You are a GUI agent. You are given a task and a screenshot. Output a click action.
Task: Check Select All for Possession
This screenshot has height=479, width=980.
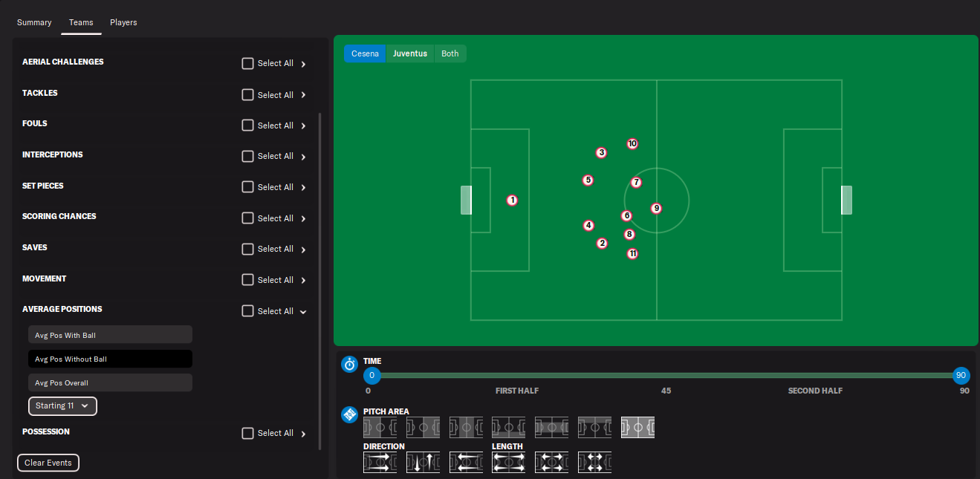tap(248, 434)
